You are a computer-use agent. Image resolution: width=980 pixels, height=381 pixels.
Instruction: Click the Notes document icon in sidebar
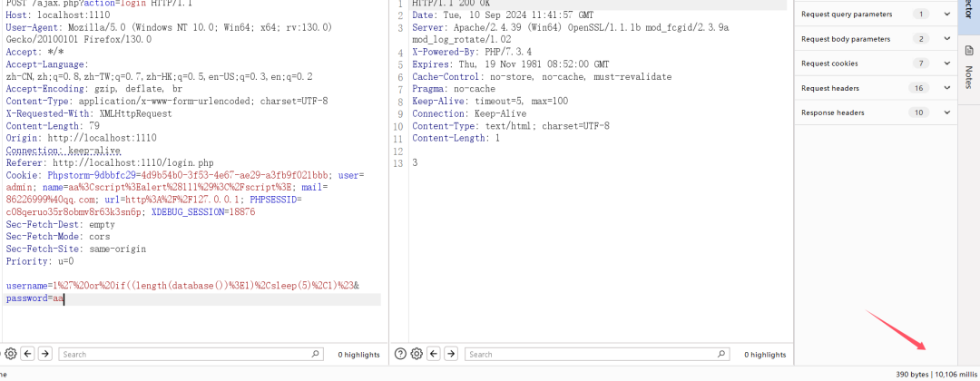969,51
